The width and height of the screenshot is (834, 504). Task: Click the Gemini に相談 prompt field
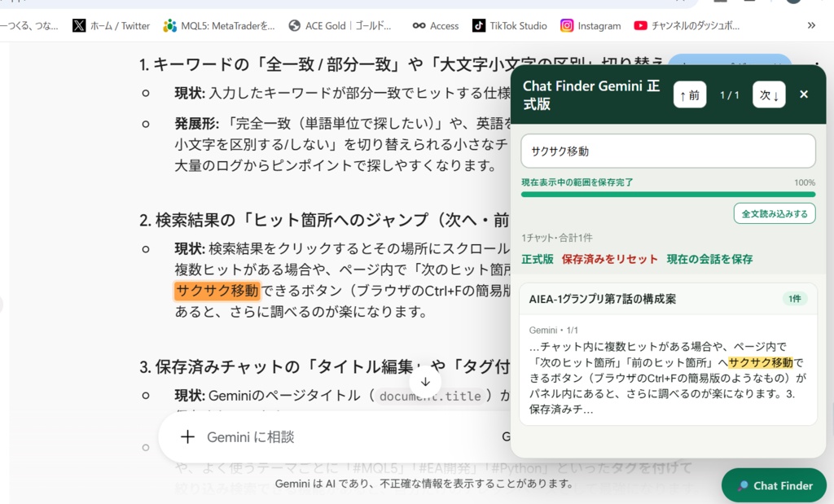[251, 437]
